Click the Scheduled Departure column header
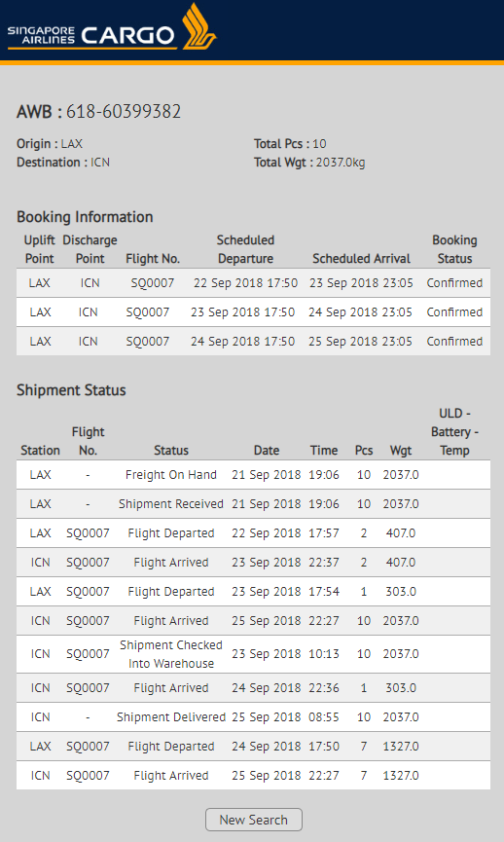This screenshot has height=842, width=504. coord(245,249)
